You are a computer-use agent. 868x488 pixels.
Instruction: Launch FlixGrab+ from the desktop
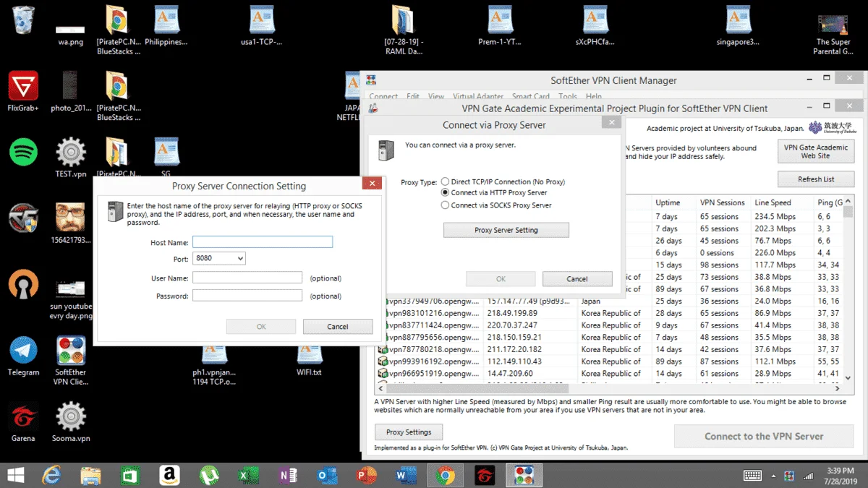[x=23, y=93]
